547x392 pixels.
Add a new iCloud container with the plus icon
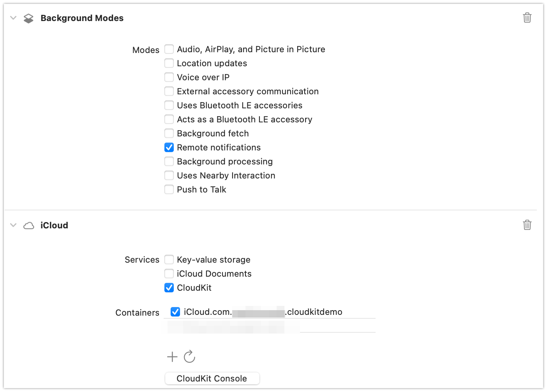click(x=171, y=357)
